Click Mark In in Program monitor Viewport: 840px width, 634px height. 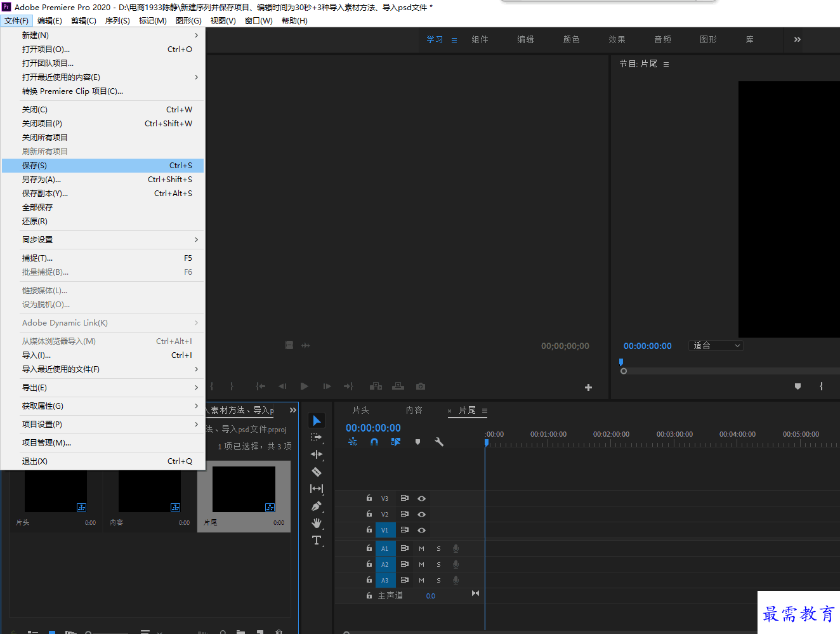click(x=821, y=386)
